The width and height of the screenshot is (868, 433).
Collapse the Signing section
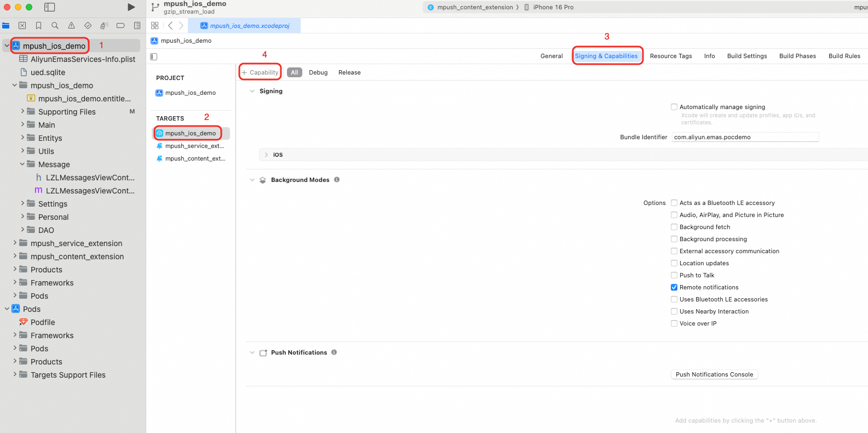tap(252, 91)
